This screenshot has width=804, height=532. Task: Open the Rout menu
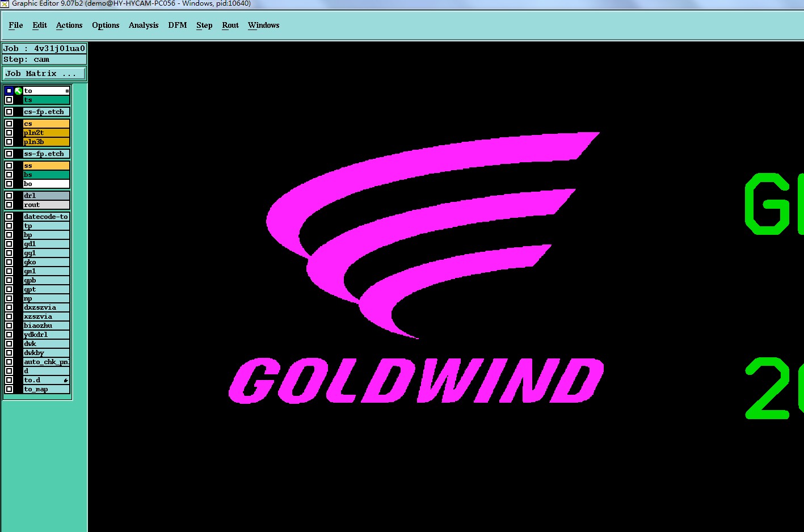pos(230,25)
